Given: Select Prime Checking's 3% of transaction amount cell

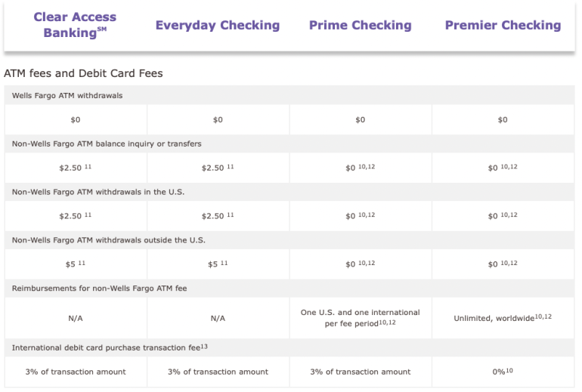Looking at the screenshot, I should 360,372.
